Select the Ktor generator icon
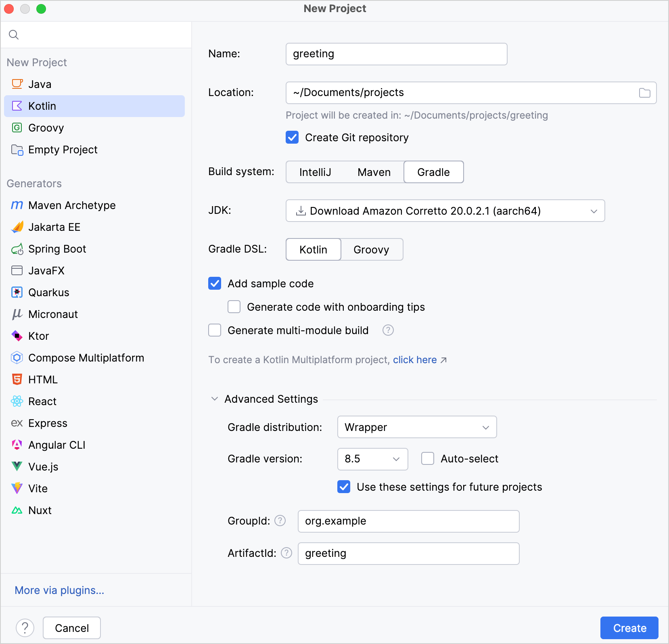This screenshot has height=644, width=669. (17, 336)
